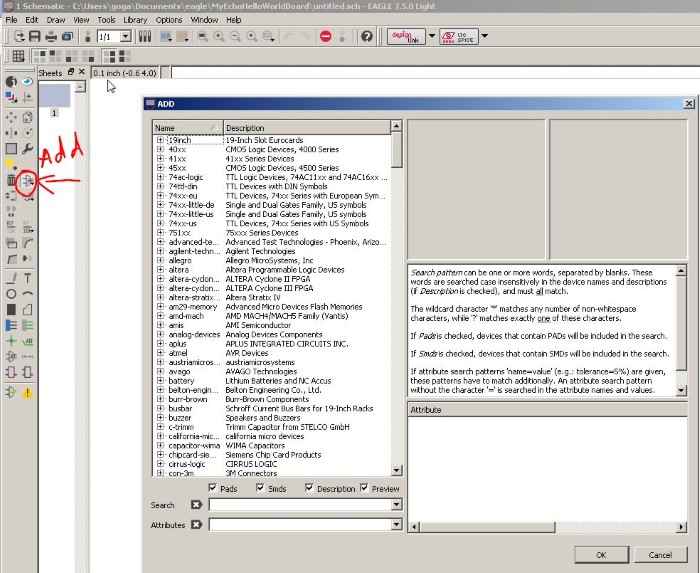This screenshot has width=700, height=573.
Task: Open the Errors warning-triangle tool
Action: [28, 393]
